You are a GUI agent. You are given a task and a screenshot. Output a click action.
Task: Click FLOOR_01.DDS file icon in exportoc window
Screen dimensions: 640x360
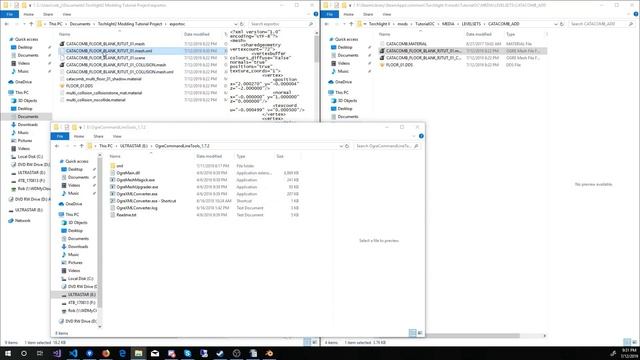62,86
